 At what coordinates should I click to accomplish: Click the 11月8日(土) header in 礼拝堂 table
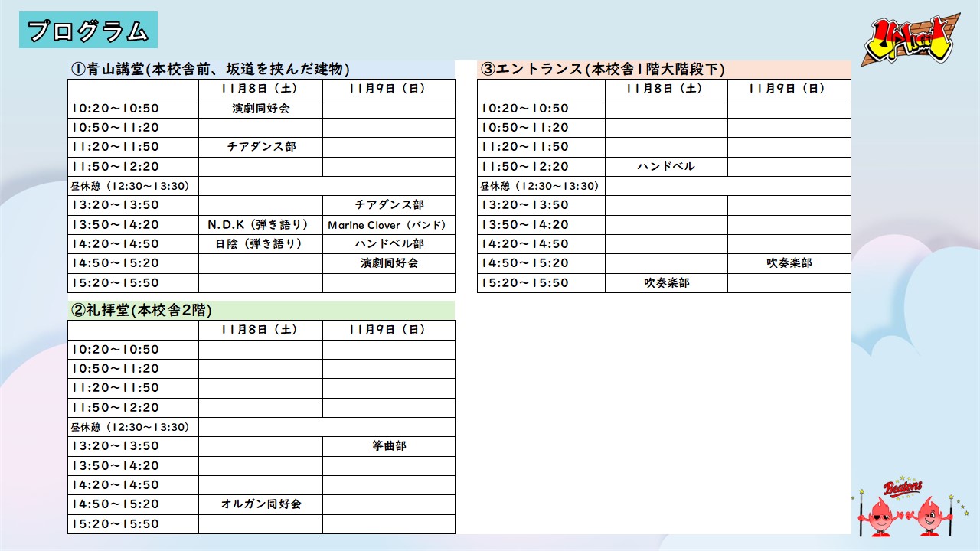coord(260,330)
